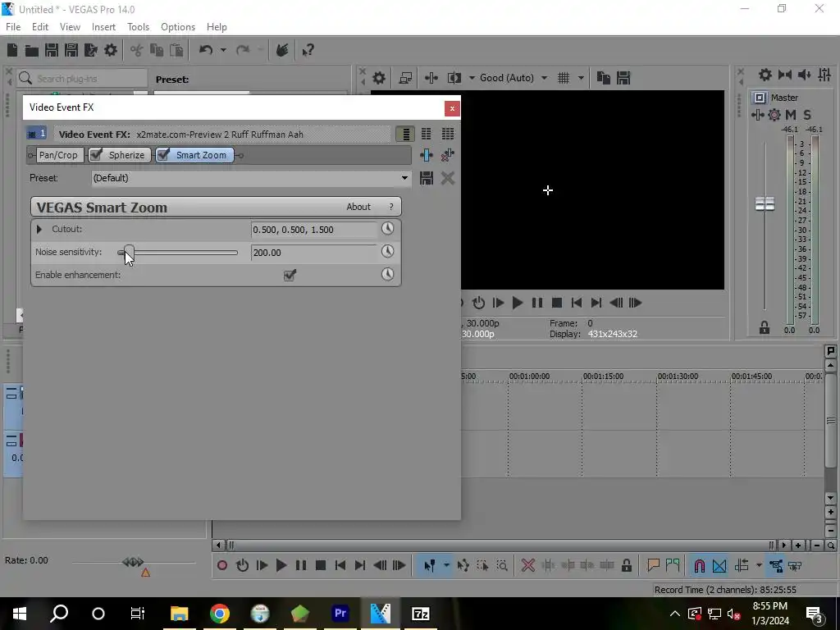Play timeline from transport bar

click(281, 565)
